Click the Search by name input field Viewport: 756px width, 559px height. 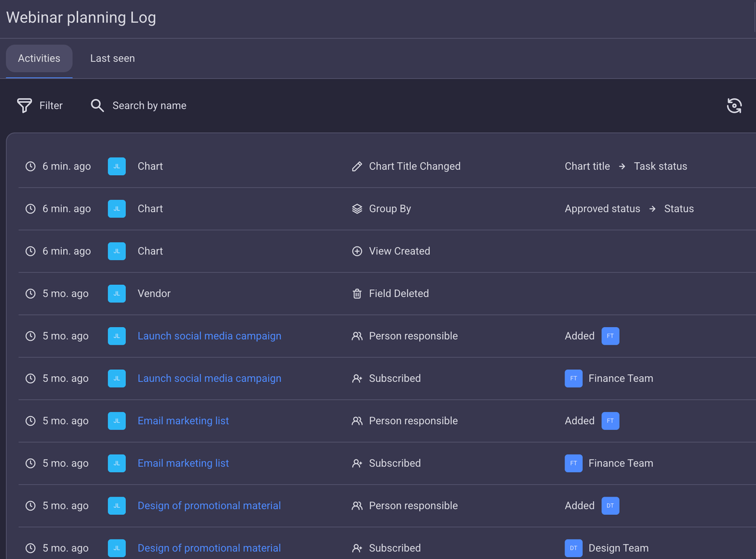click(x=149, y=105)
